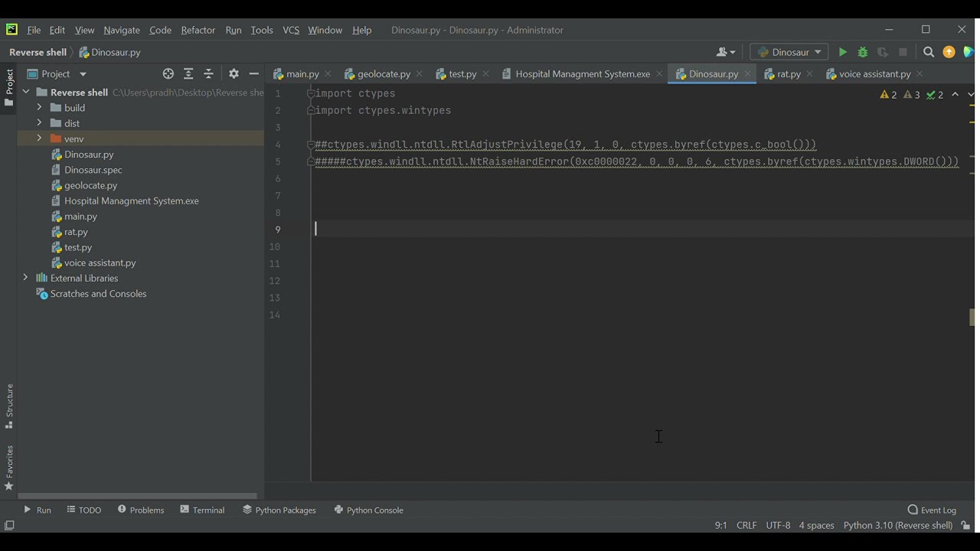Open the File menu
The image size is (980, 551).
pos(34,30)
